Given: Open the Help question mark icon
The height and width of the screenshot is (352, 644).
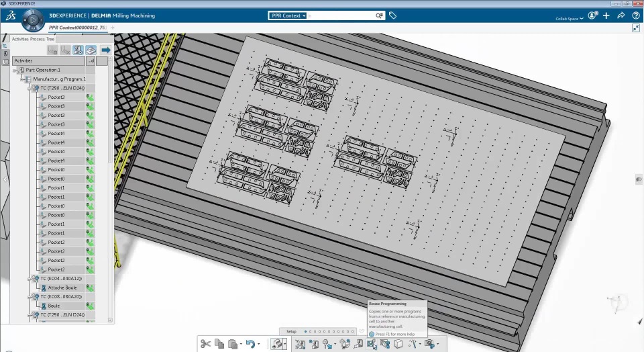Looking at the screenshot, I should [636, 15].
